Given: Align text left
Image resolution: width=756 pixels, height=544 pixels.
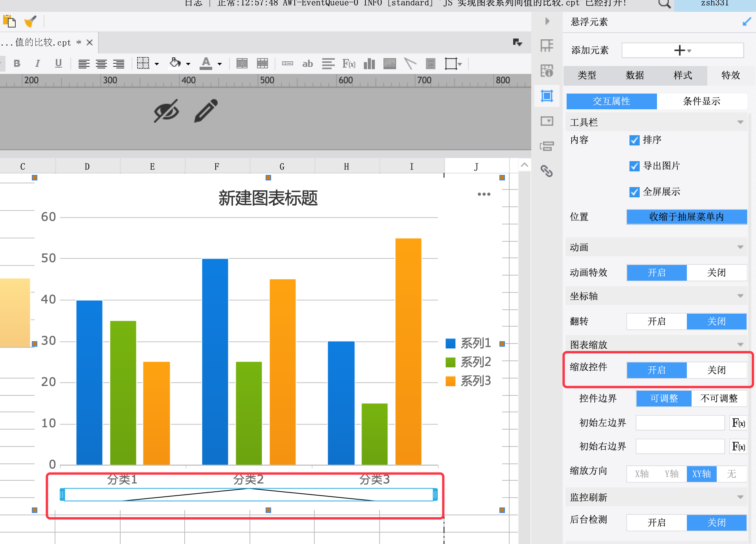Looking at the screenshot, I should click(84, 64).
